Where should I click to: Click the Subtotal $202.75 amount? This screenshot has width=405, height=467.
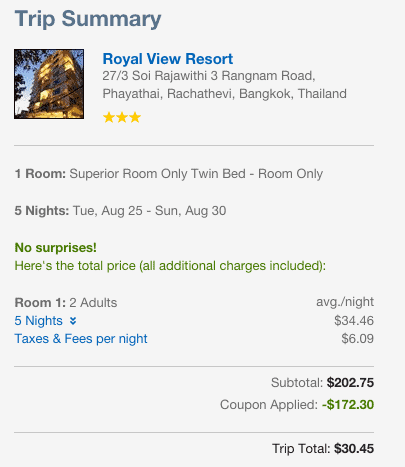pyautogui.click(x=350, y=383)
